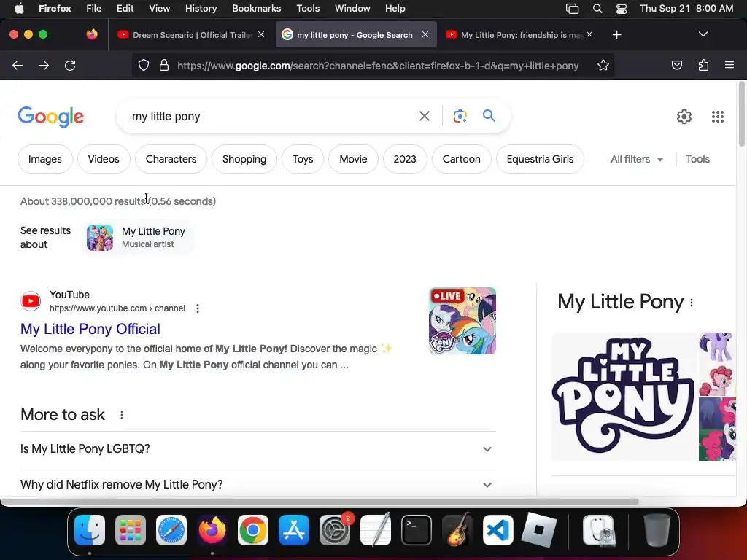Click the horizontal scrollbar at page bottom
The height and width of the screenshot is (560, 747).
click(x=320, y=502)
